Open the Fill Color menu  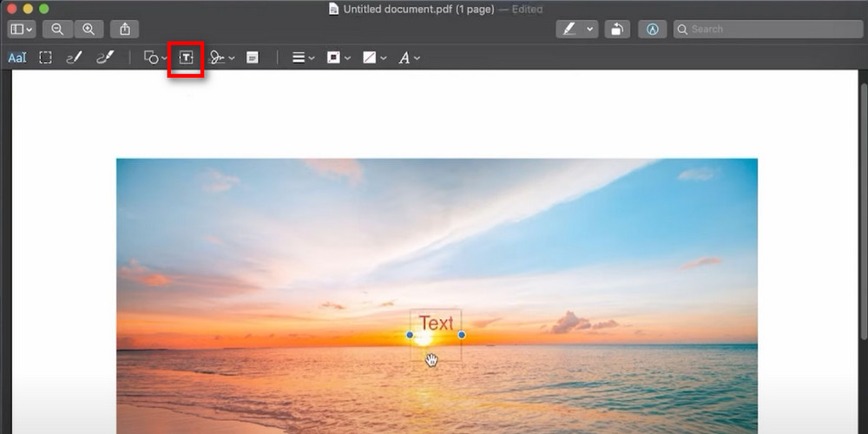point(375,57)
